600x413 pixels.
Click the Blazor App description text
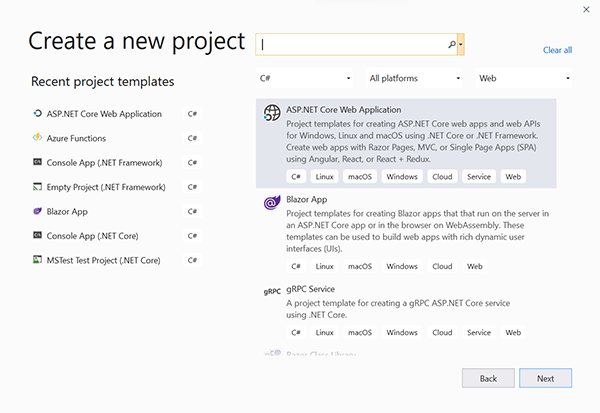point(417,231)
